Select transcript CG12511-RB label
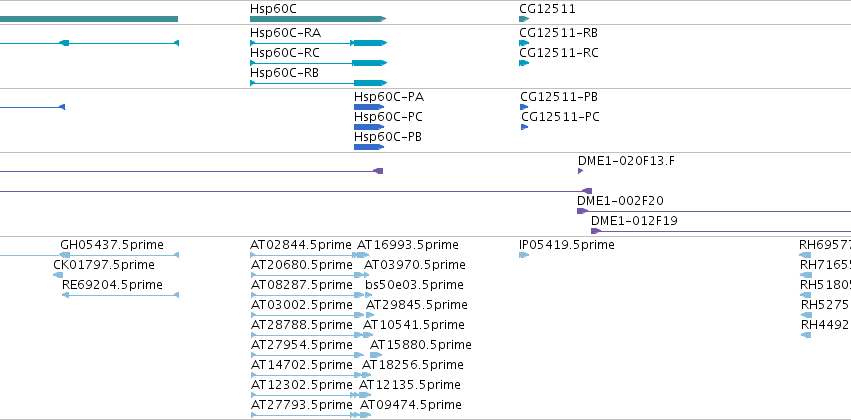851x420 pixels. [x=558, y=33]
